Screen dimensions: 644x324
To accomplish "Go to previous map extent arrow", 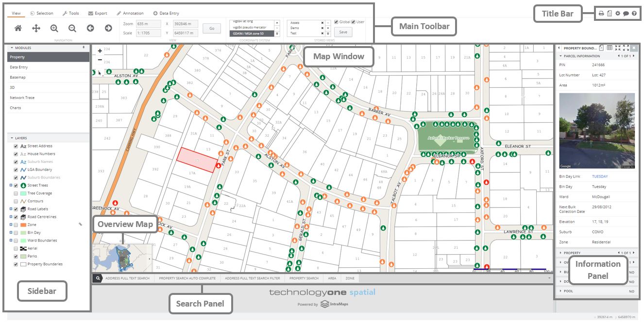I will (90, 28).
